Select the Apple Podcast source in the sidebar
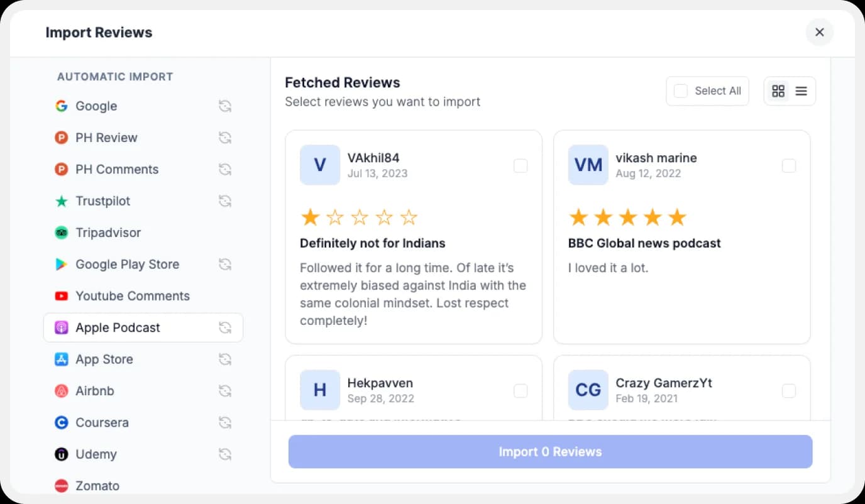This screenshot has height=504, width=865. [x=118, y=327]
